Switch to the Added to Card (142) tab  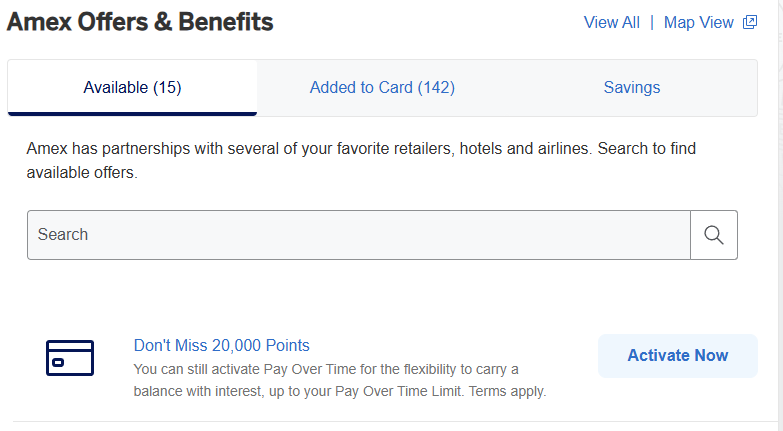coord(382,88)
